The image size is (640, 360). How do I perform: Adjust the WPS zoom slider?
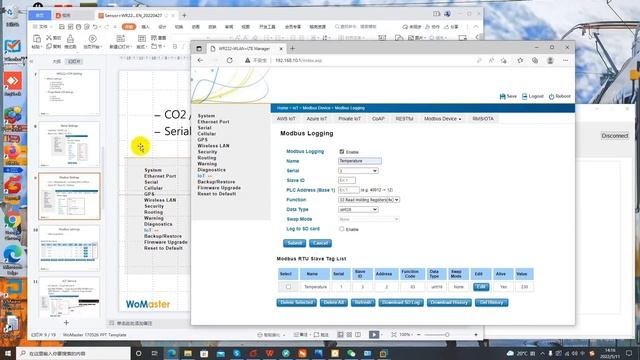[447, 335]
